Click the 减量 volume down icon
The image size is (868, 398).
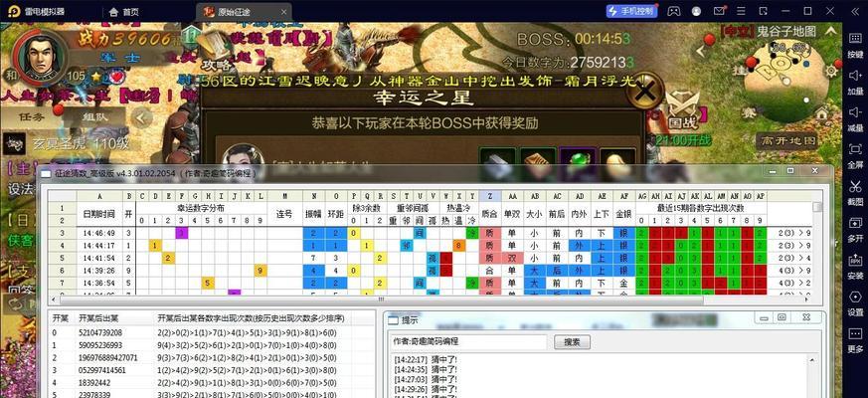(855, 117)
